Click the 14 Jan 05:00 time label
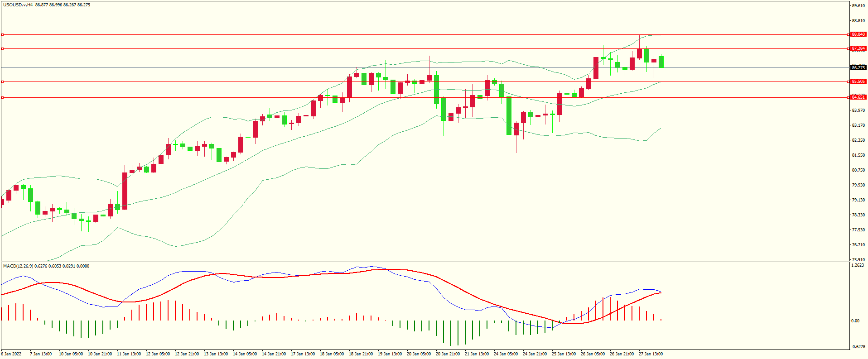Image resolution: width=868 pixels, height=359 pixels. point(245,354)
